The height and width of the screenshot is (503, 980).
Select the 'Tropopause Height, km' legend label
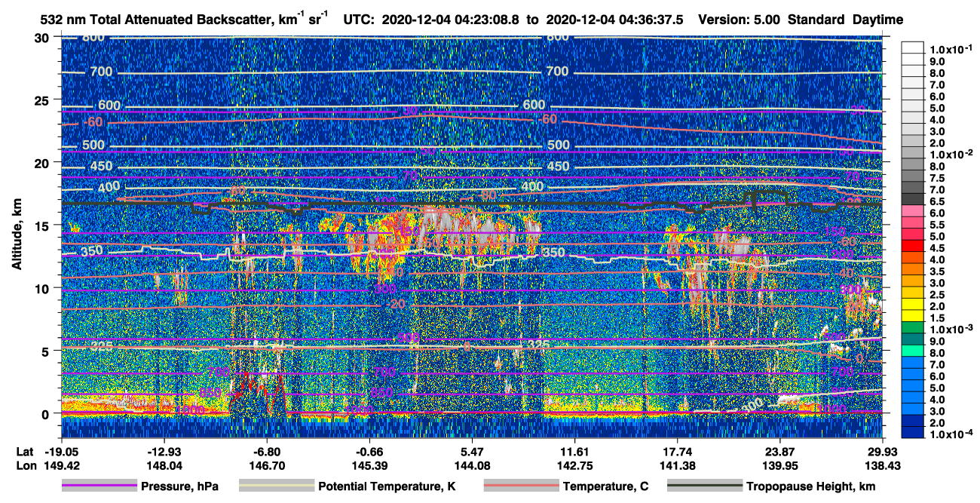point(811,487)
